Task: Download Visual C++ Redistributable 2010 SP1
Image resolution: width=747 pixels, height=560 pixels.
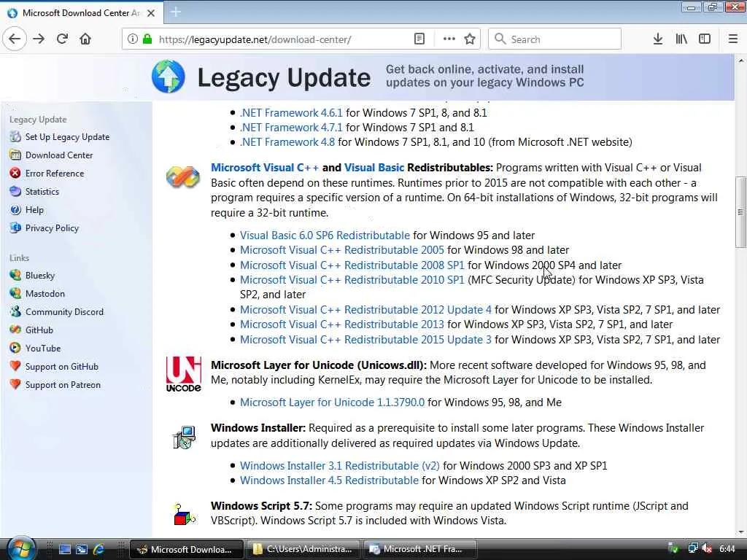Action: coord(352,280)
